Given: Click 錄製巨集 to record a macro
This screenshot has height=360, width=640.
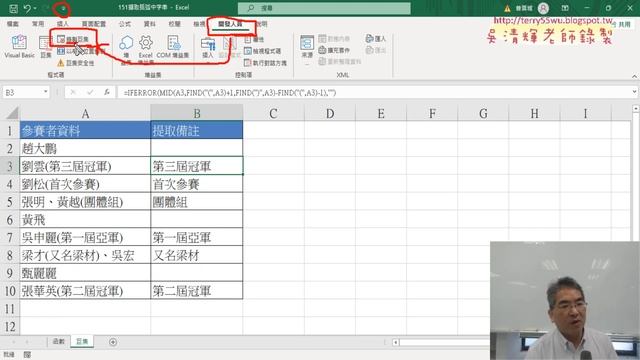Looking at the screenshot, I should (x=73, y=39).
